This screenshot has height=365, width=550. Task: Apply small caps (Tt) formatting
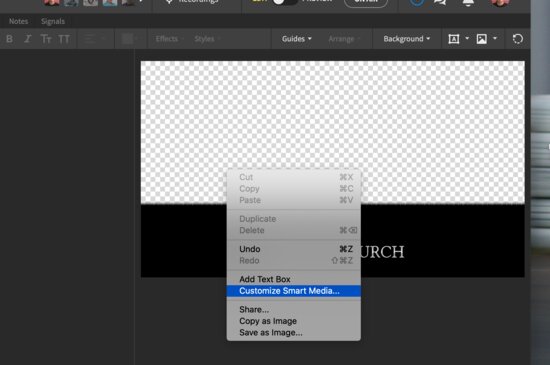(x=46, y=39)
